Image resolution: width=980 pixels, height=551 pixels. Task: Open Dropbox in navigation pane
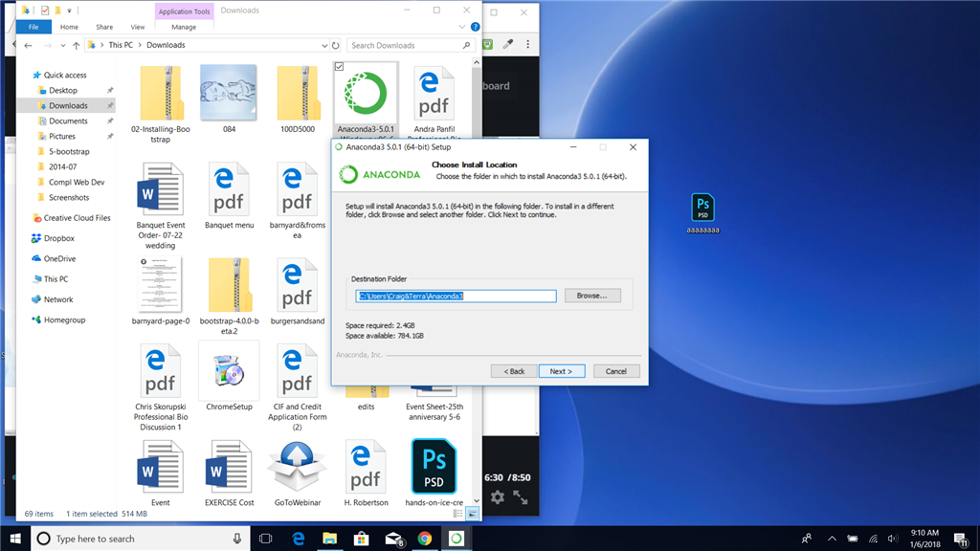[58, 238]
